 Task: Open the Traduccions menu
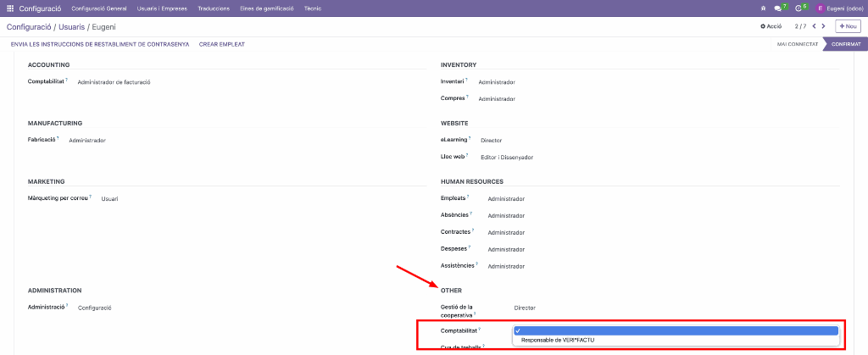coord(214,8)
